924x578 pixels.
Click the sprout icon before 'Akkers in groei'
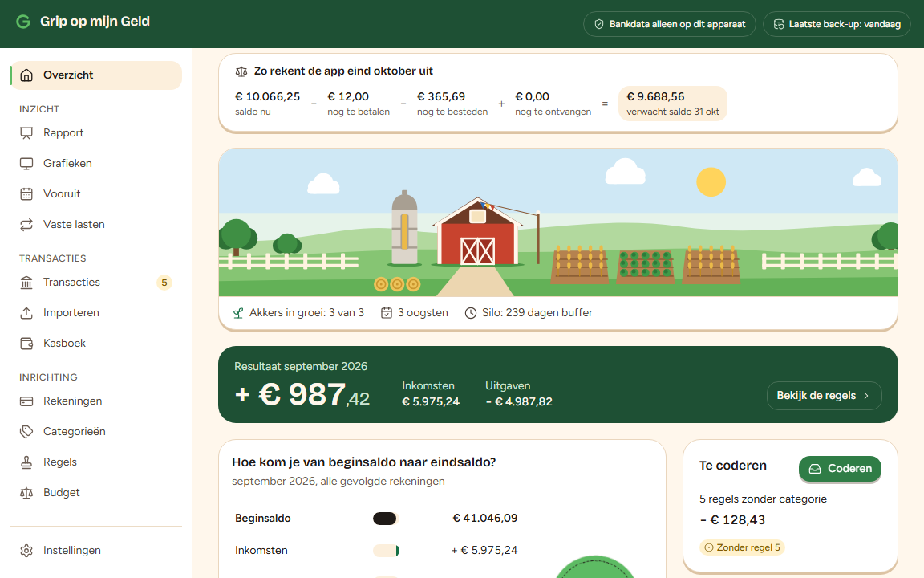pyautogui.click(x=238, y=313)
